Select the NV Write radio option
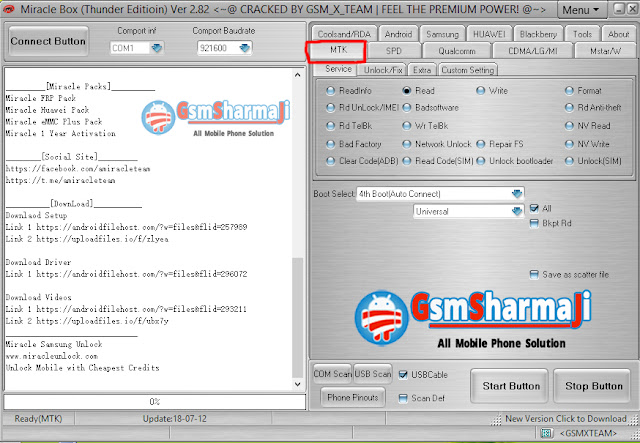The height and width of the screenshot is (443, 640). click(569, 144)
